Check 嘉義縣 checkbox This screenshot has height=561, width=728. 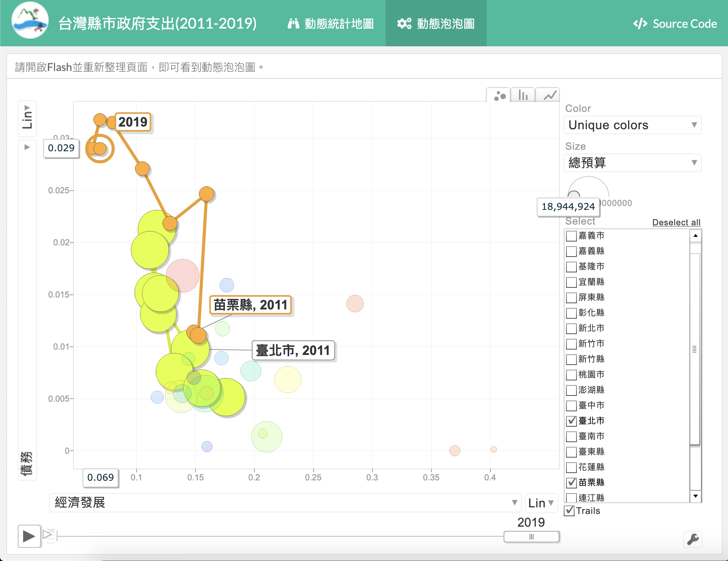tap(571, 251)
